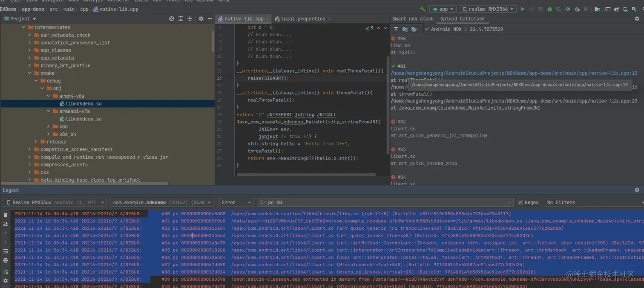This screenshot has width=644, height=288.
Task: Click the editor horizontal scrollbar
Action: (306, 174)
